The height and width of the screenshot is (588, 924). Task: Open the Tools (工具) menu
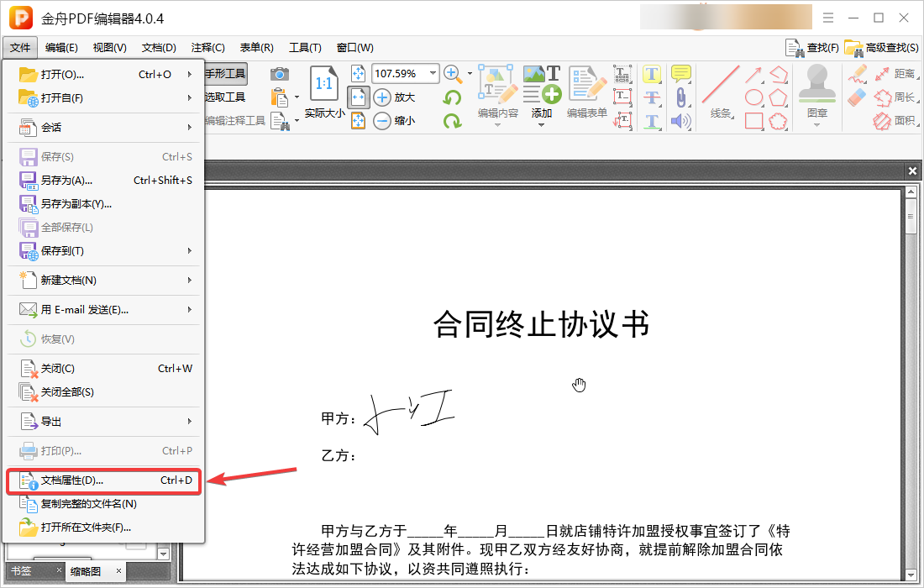coord(305,48)
